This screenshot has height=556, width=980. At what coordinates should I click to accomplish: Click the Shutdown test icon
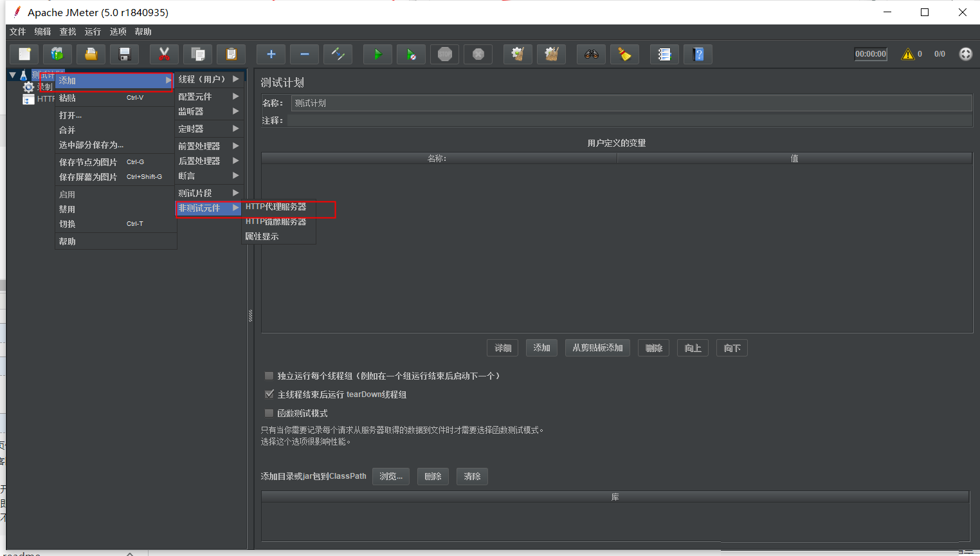pos(478,54)
